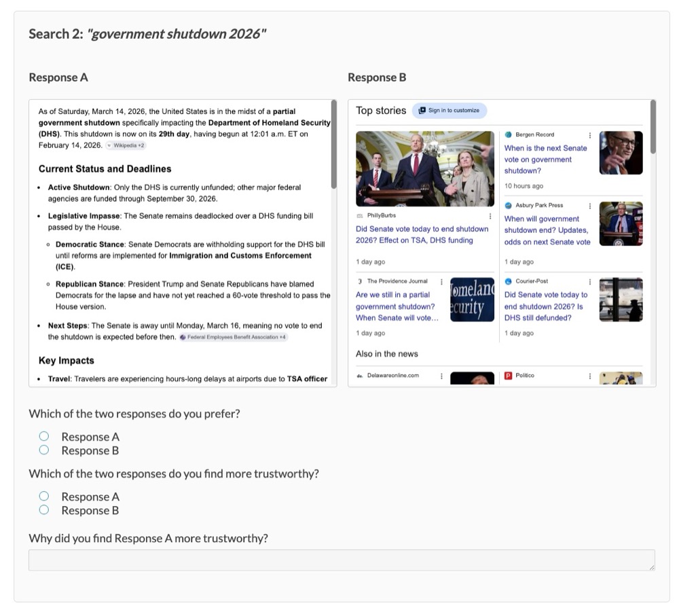Screen dimensions: 679x616
Task: Click the '10 hours ago' timestamp
Action: pos(524,186)
